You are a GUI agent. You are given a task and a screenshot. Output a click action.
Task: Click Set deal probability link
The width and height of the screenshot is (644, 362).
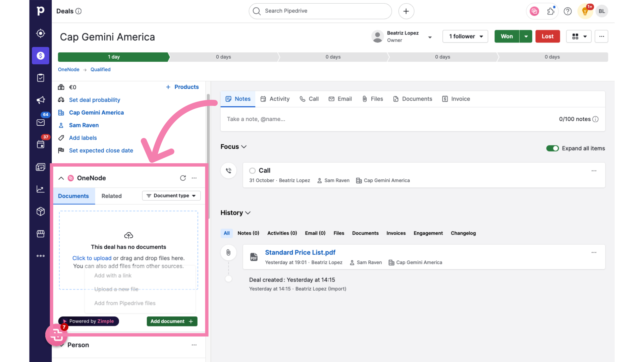click(95, 100)
